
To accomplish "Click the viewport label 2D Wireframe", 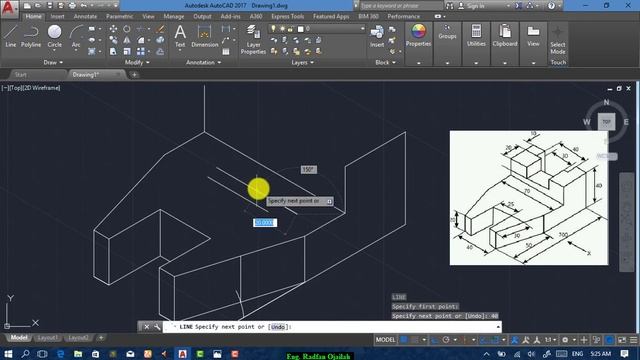I will point(42,88).
